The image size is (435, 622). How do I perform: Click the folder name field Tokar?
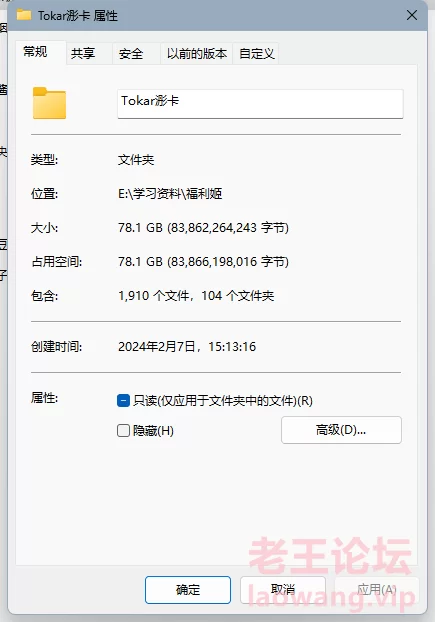tap(260, 104)
